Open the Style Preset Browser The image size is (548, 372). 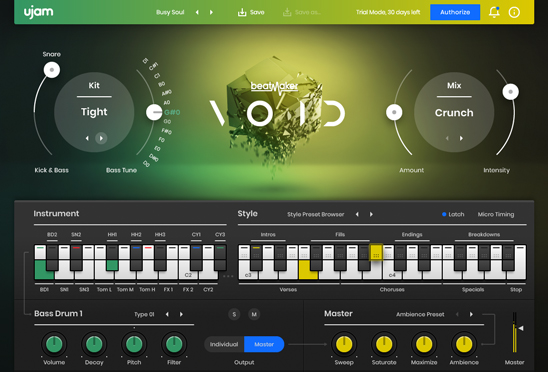316,214
